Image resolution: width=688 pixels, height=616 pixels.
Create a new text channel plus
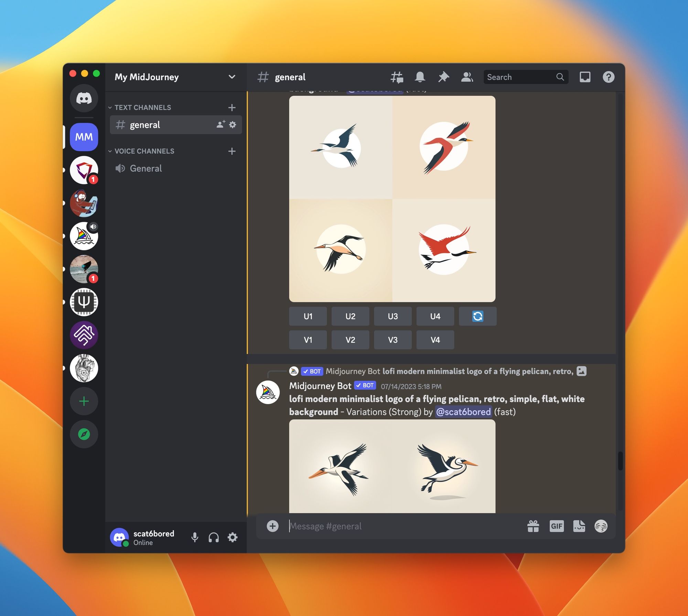coord(232,107)
